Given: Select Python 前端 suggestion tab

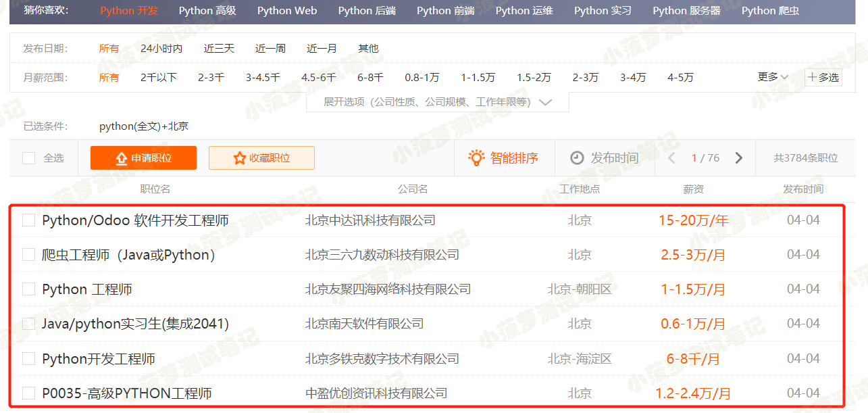Looking at the screenshot, I should 446,11.
